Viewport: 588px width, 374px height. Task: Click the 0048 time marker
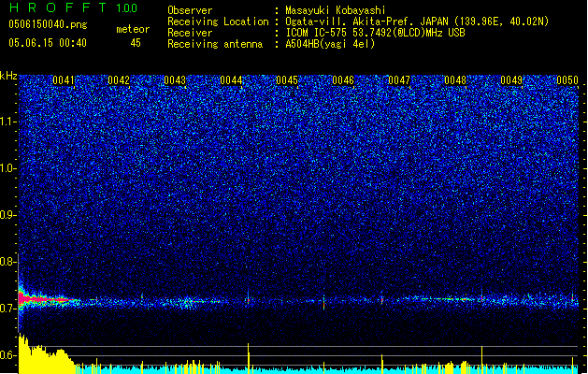tap(455, 80)
